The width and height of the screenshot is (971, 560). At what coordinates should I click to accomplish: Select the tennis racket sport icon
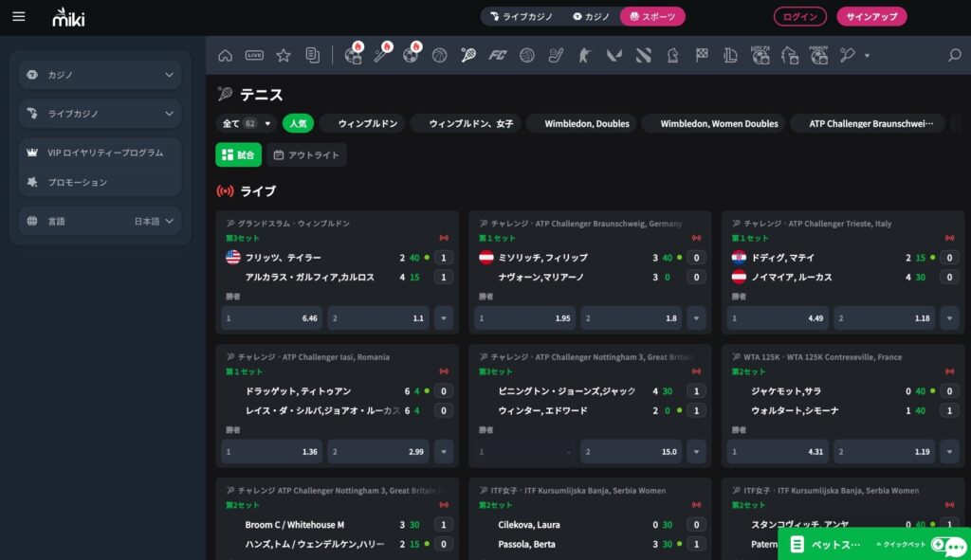coord(468,56)
